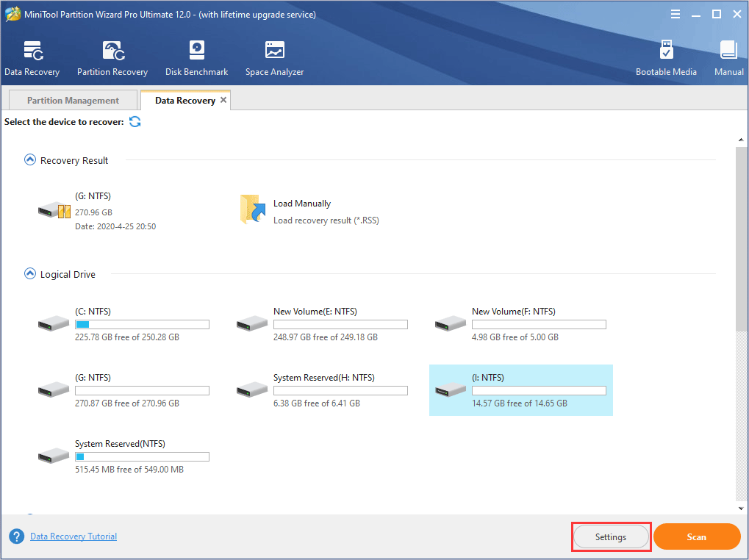This screenshot has height=560, width=749.
Task: Select System Reserved (NTFS) 549 MB drive icon
Action: coord(54,456)
